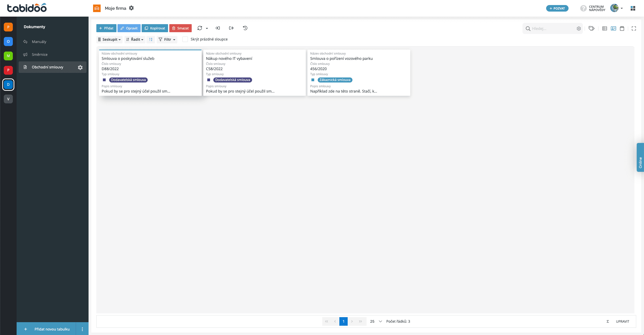Click the red Smazat button

pyautogui.click(x=180, y=28)
